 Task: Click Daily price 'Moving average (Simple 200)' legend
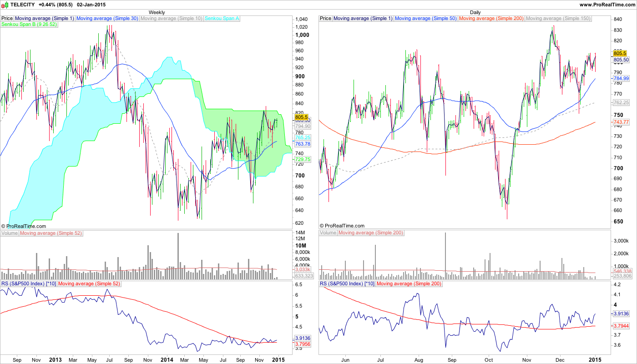pyautogui.click(x=492, y=19)
